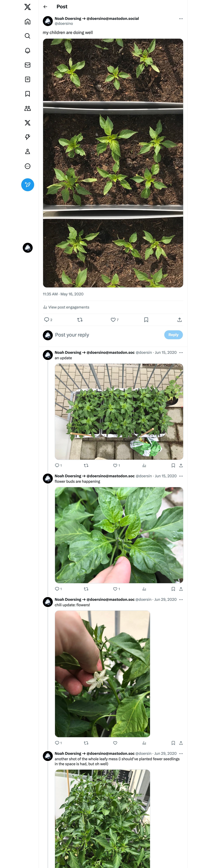
Task: Open the Profile person icon in sidebar
Action: tap(28, 152)
